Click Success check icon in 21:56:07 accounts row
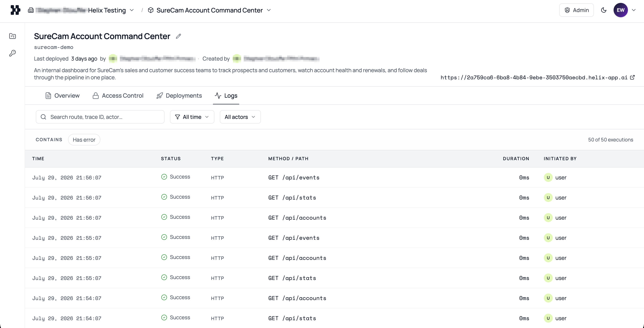The width and height of the screenshot is (644, 328). pyautogui.click(x=164, y=217)
